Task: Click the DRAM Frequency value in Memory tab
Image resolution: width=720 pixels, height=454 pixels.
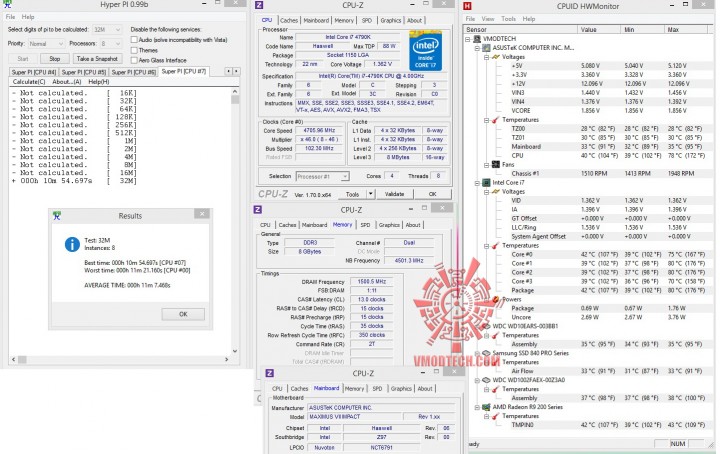Action: 371,282
